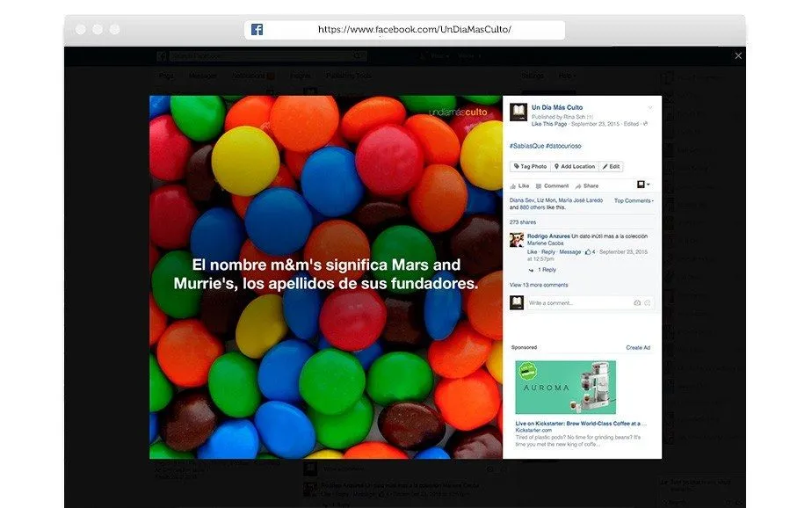Viewport: 812px width, 508px height.
Task: Open Rodrigo Anzures' profile picture
Action: click(517, 240)
